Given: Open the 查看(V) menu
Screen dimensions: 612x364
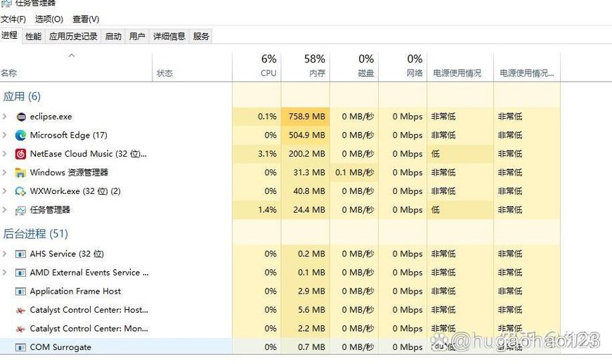Looking at the screenshot, I should (x=86, y=19).
